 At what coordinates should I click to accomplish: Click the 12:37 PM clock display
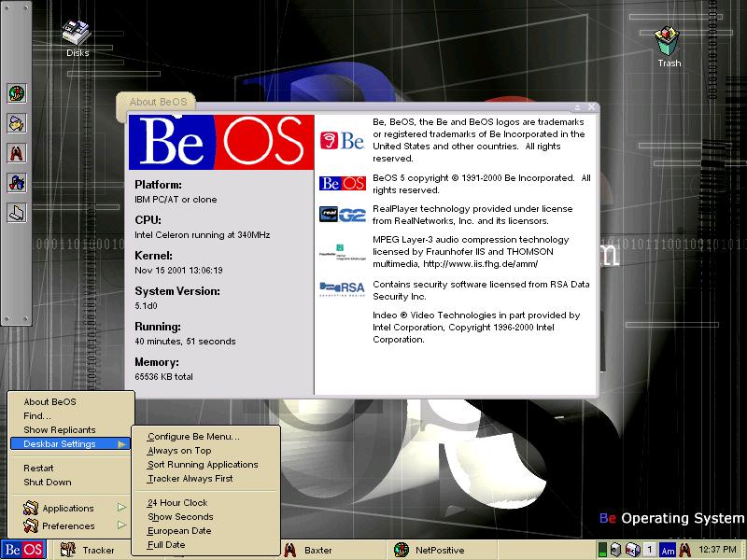point(719,550)
